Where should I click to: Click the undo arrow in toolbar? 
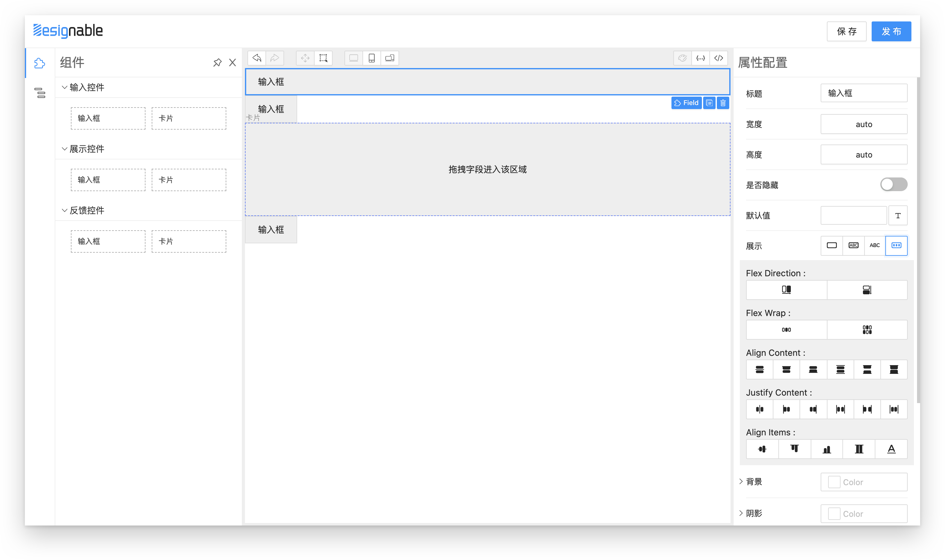(x=257, y=58)
